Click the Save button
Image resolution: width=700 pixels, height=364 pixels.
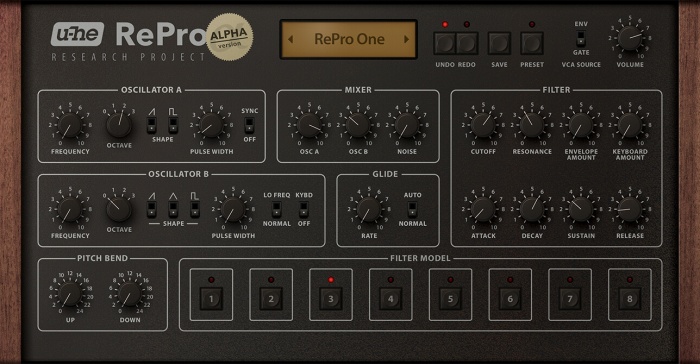(499, 43)
